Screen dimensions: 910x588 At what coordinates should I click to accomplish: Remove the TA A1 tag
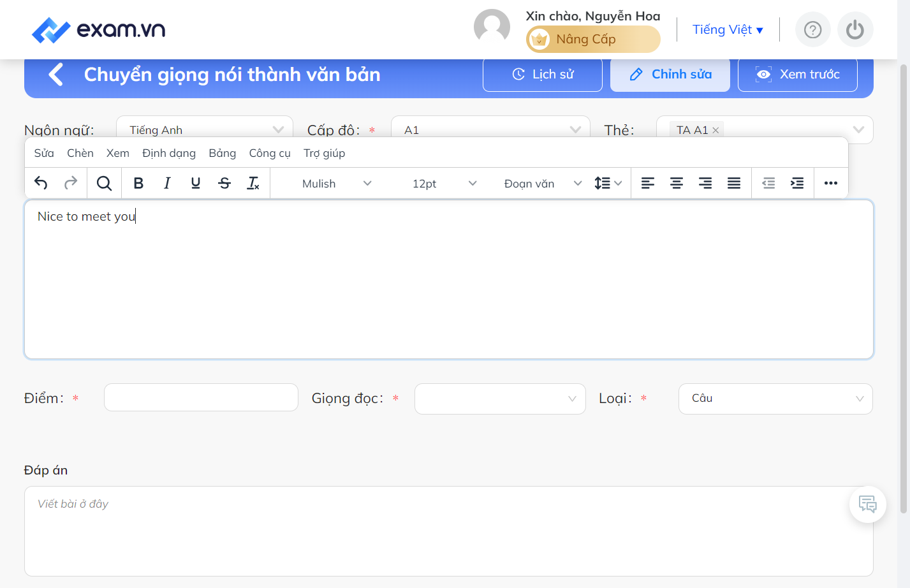coord(716,130)
